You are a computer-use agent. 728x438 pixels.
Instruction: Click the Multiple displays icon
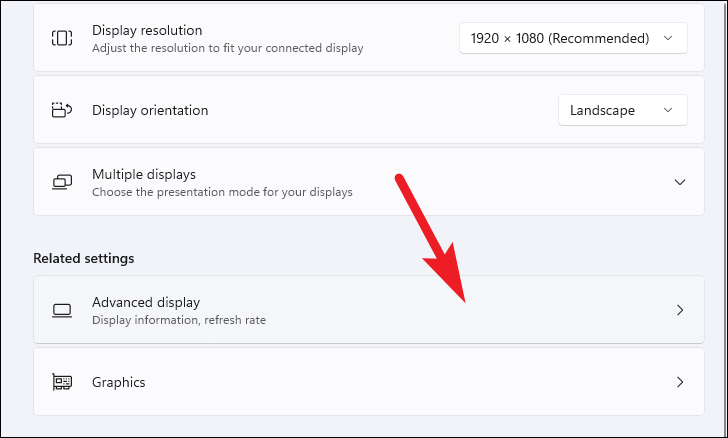(62, 182)
